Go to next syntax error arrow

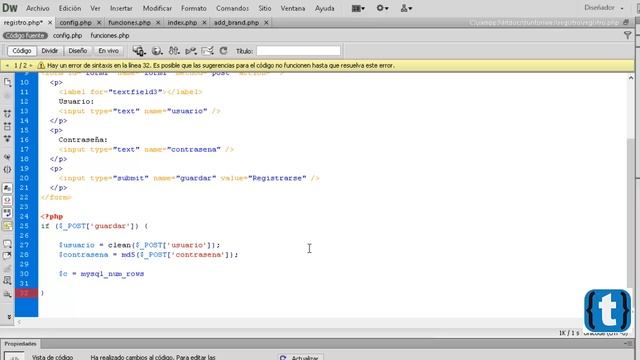(x=30, y=65)
